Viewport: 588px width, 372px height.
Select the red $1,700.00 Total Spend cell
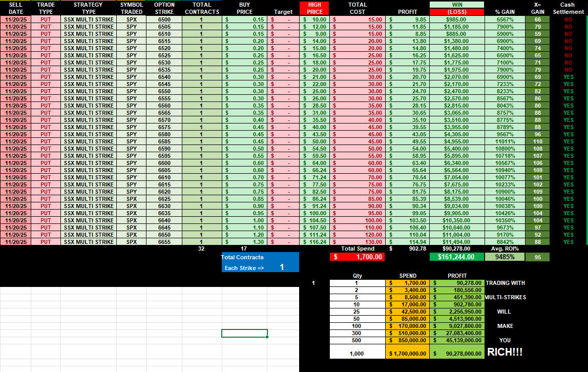click(357, 257)
